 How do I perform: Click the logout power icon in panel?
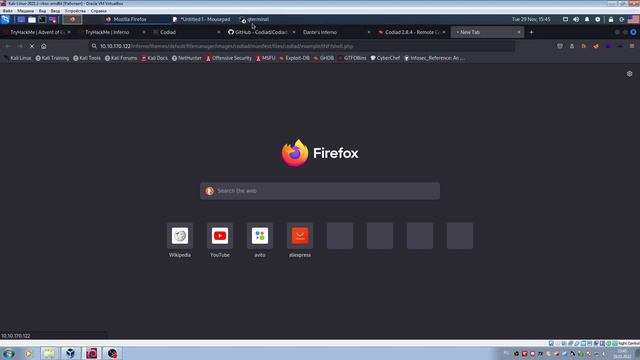click(621, 19)
